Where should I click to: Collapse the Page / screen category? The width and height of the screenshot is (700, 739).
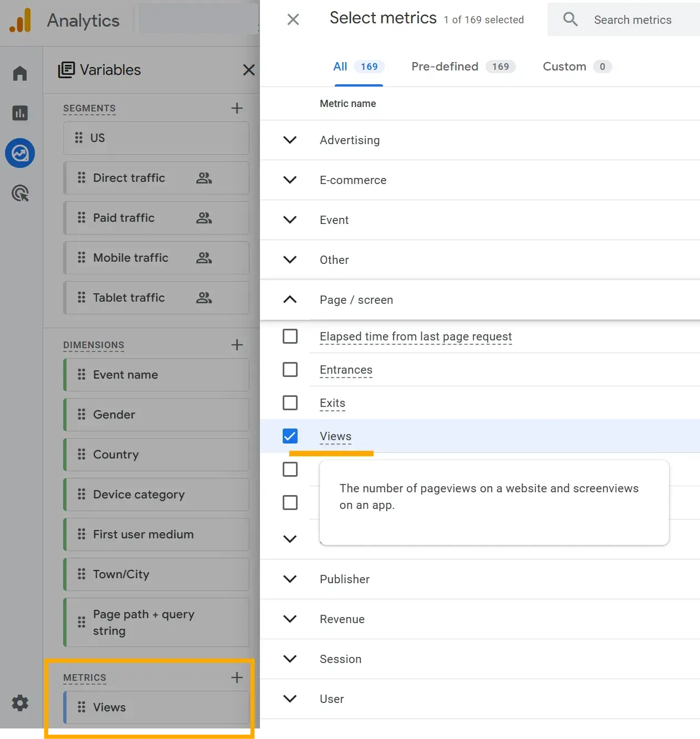[x=289, y=299]
